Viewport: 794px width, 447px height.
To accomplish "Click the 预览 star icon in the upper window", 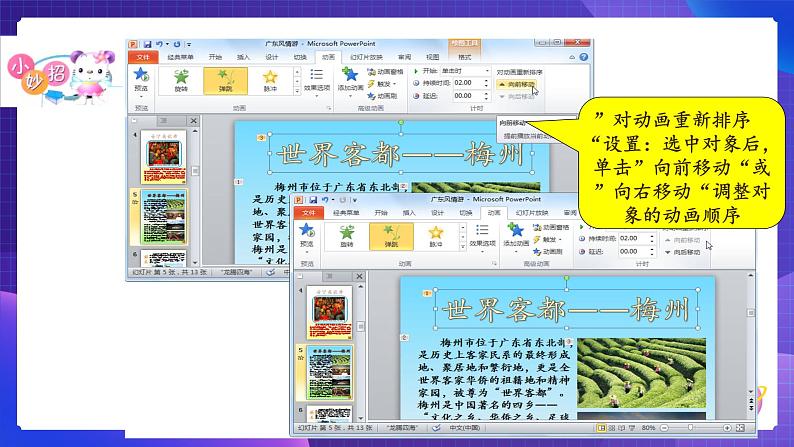I will (141, 76).
